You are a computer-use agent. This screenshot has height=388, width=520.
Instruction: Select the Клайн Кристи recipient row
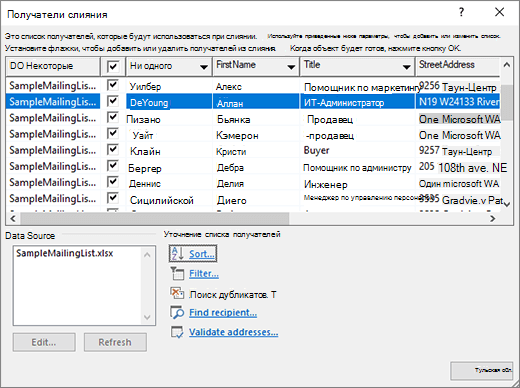253,151
